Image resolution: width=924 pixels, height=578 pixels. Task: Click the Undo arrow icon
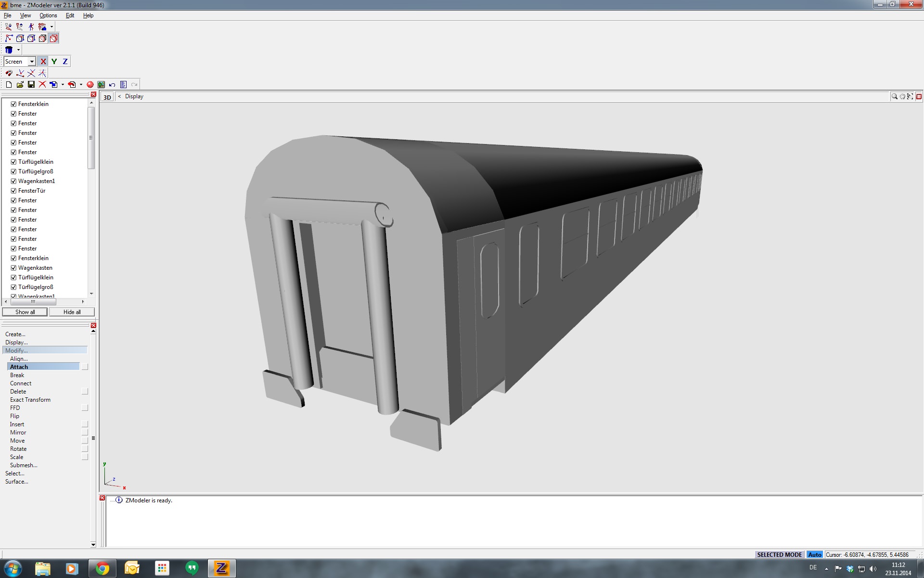click(x=112, y=84)
